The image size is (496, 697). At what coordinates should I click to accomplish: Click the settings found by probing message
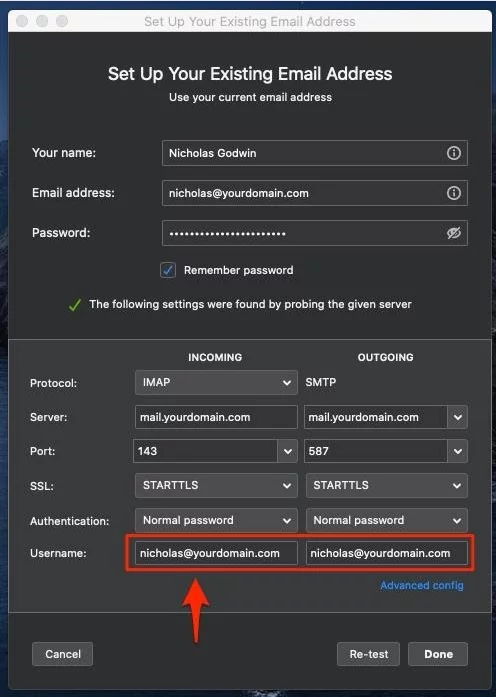[250, 304]
